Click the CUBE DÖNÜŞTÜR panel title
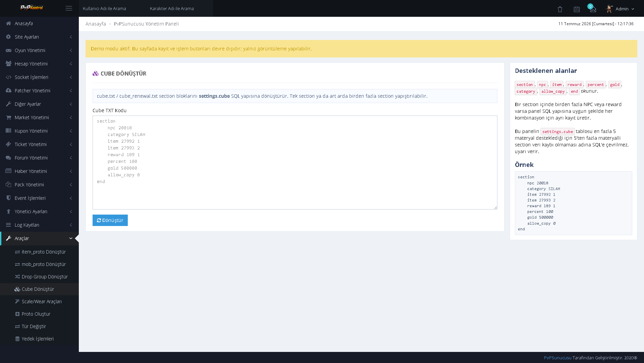This screenshot has width=644, height=363. point(123,74)
